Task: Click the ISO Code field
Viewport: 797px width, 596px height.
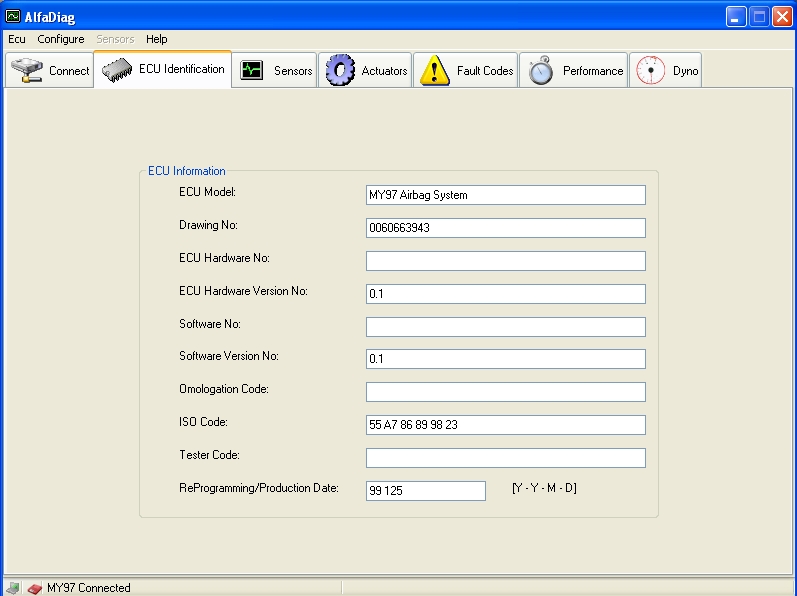Action: [x=505, y=425]
